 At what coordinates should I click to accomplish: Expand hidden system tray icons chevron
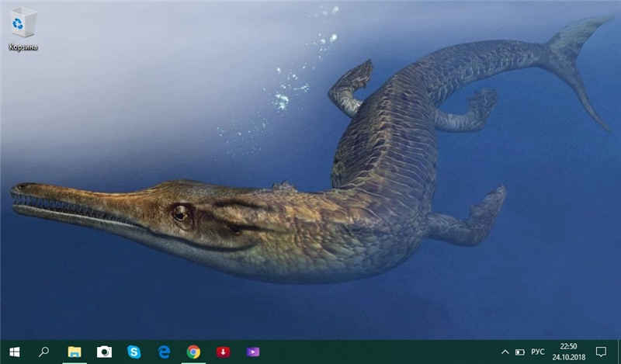[x=505, y=352]
